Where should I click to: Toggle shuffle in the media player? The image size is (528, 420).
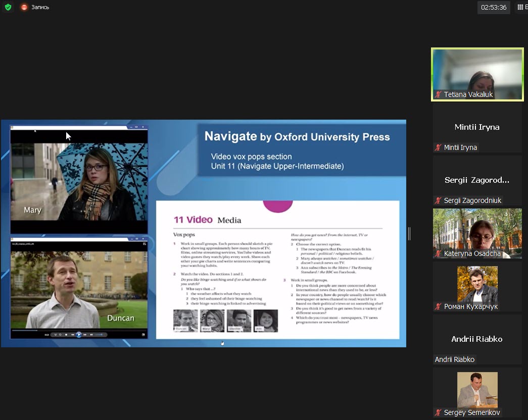[56, 335]
